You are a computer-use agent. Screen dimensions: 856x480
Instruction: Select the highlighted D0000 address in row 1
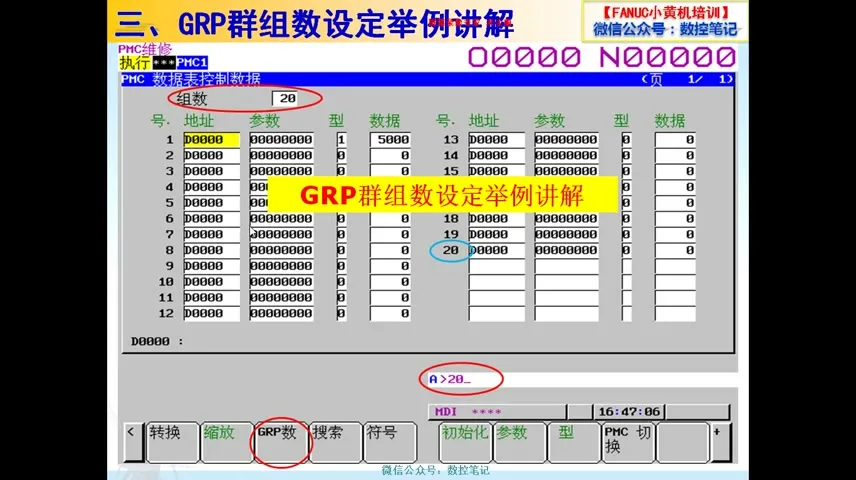click(x=211, y=139)
